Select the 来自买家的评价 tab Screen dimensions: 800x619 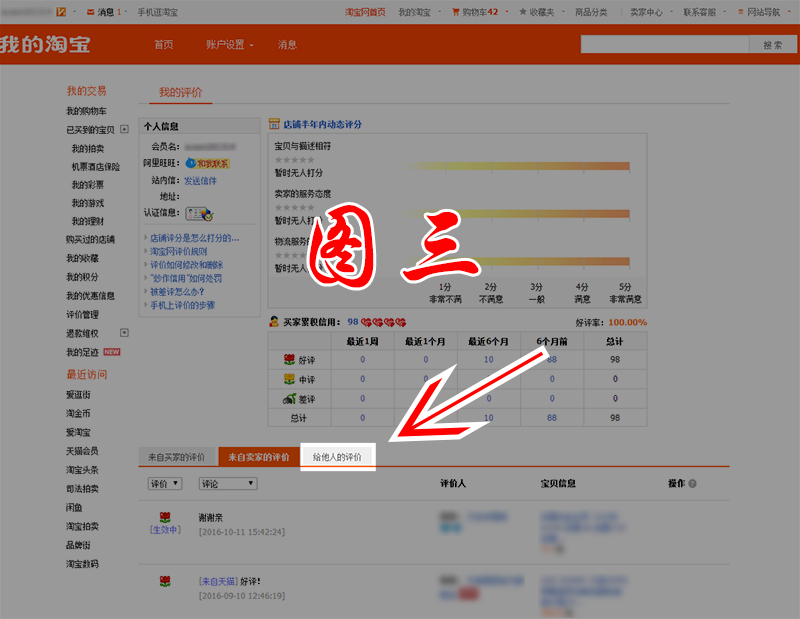[177, 455]
